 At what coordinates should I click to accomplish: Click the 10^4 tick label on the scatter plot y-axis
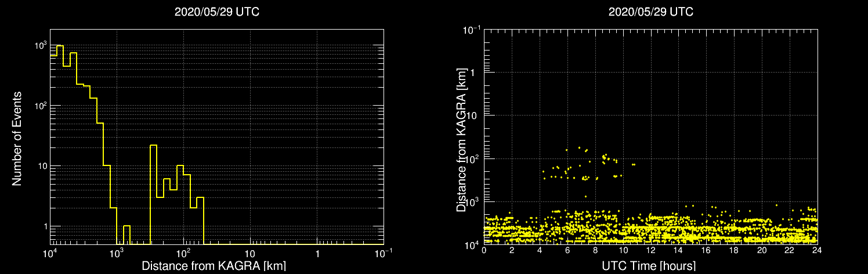click(x=472, y=245)
